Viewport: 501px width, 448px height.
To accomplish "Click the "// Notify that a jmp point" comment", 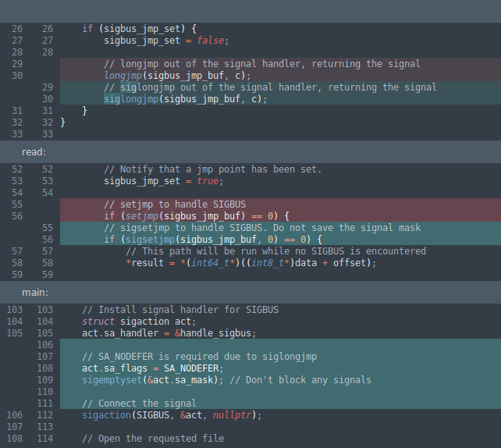I will coord(212,169).
